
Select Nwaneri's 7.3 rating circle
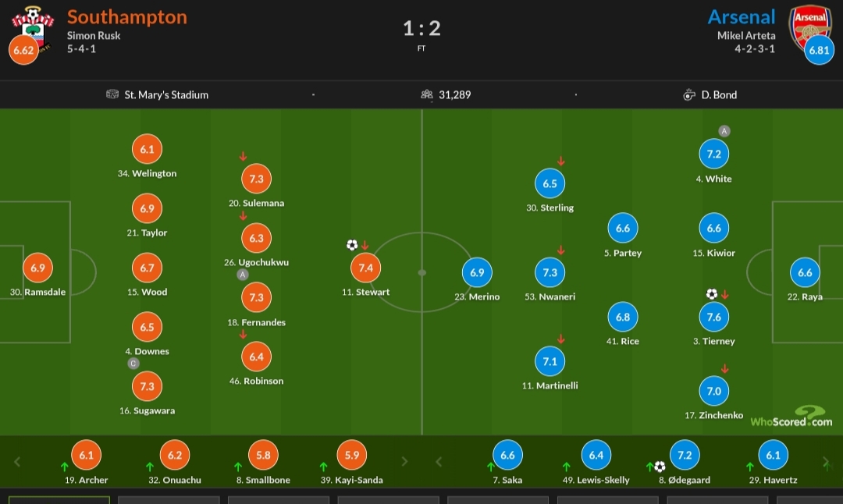tap(550, 272)
